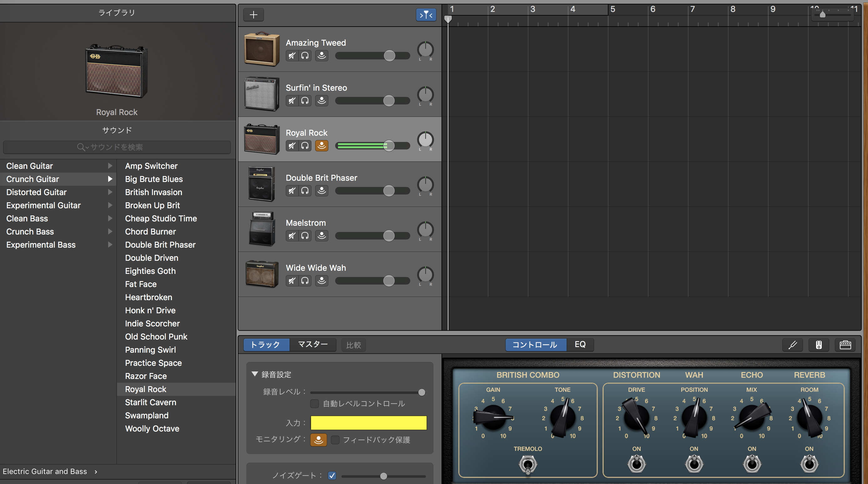This screenshot has height=484, width=868.
Task: Enable input monitoring on Maelstrom track
Action: (x=321, y=235)
